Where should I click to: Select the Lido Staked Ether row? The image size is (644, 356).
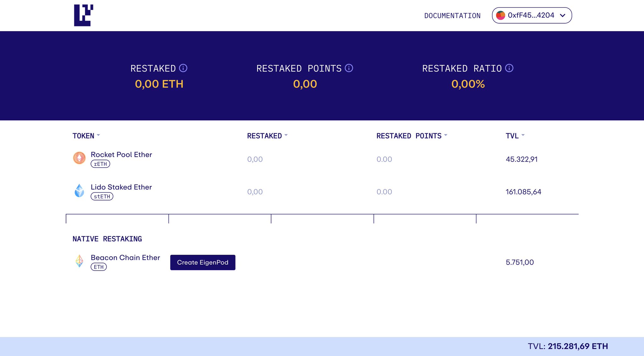click(x=121, y=187)
